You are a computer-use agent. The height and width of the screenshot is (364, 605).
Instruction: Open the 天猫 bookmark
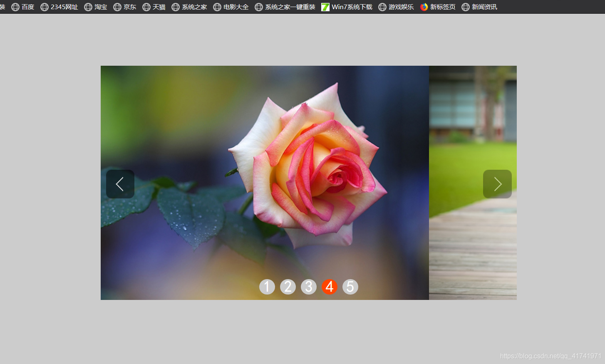pos(154,7)
